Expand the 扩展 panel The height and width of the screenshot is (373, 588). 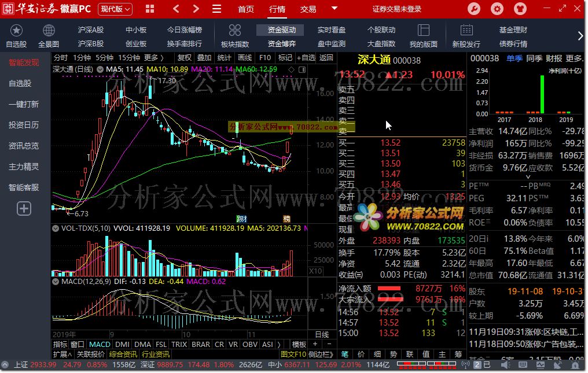tap(63, 354)
